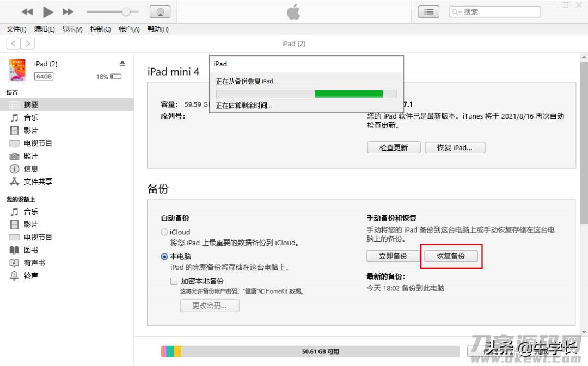Click the 50.61 GB 可用 label
588x366 pixels.
[x=320, y=351]
